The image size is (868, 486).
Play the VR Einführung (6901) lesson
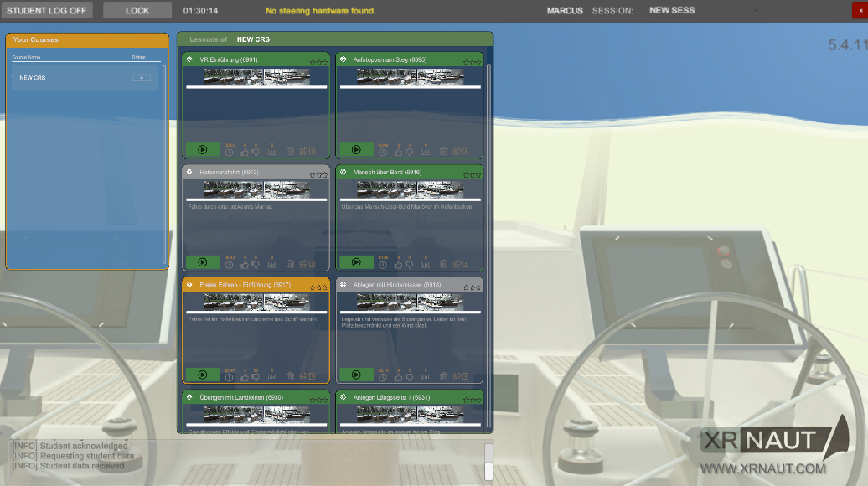pyautogui.click(x=202, y=150)
